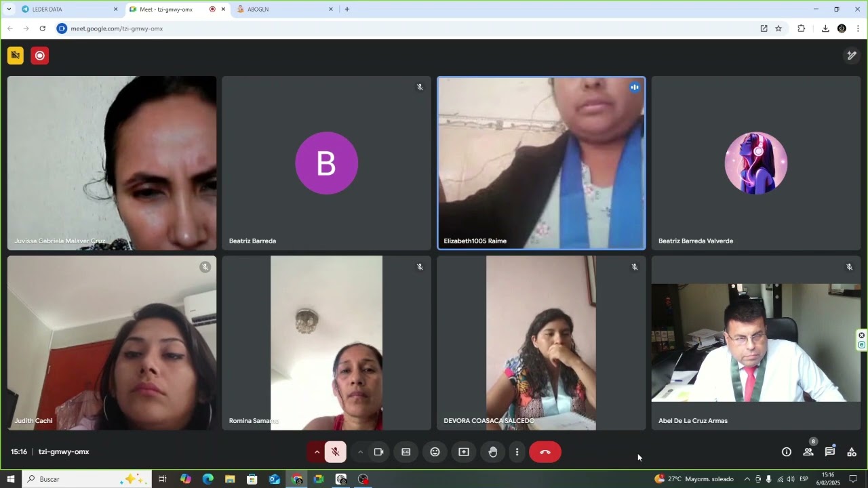Viewport: 868px width, 488px height.
Task: Click the pen icon at top right of the meeting
Action: click(x=852, y=56)
